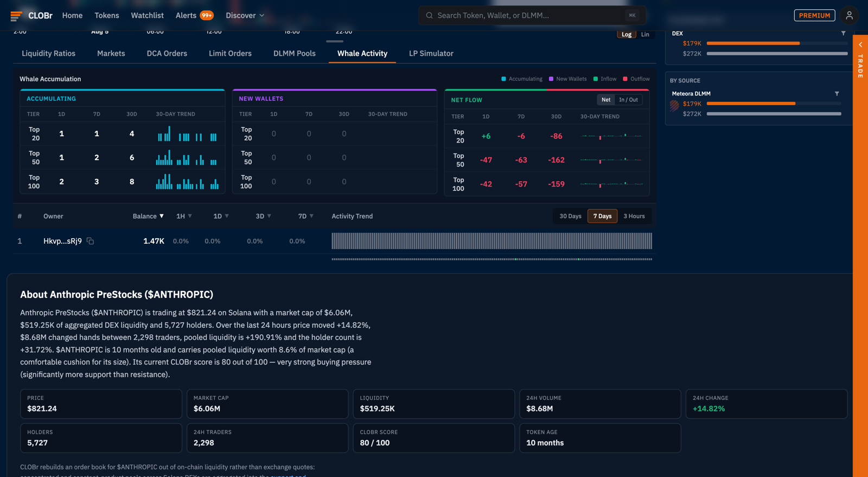This screenshot has height=477, width=868.
Task: Click the Hkvp...sRj9 owner link
Action: click(62, 241)
